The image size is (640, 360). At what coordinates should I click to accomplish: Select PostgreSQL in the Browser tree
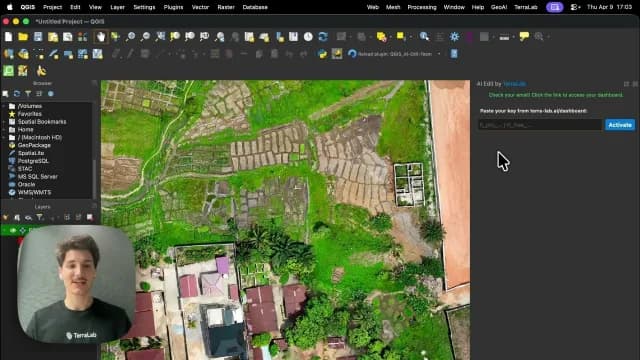click(33, 161)
